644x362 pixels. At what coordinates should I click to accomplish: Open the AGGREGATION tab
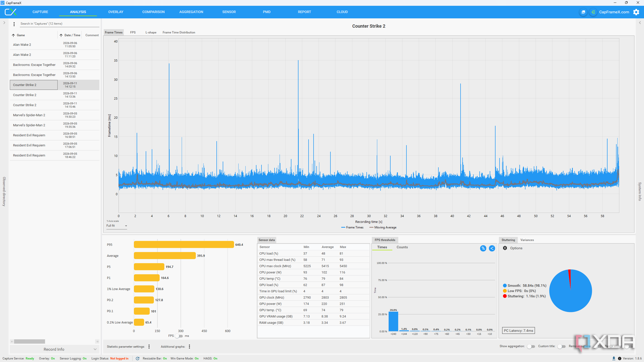pyautogui.click(x=191, y=12)
